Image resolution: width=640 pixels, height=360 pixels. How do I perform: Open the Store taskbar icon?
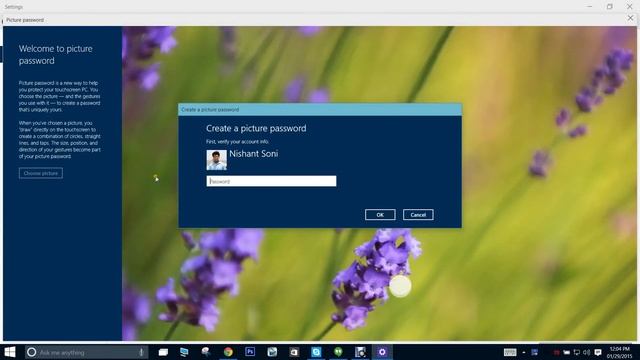(294, 352)
